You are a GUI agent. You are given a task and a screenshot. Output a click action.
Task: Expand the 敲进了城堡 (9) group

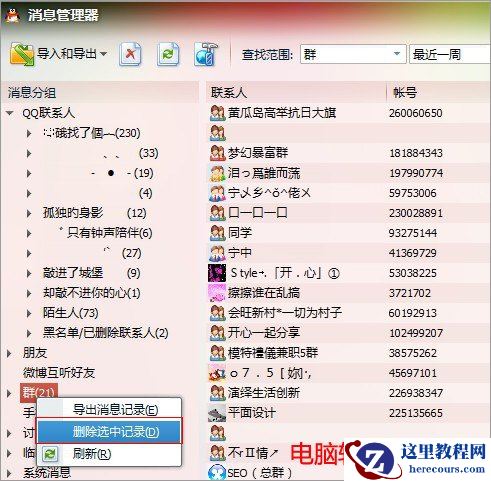coord(29,273)
